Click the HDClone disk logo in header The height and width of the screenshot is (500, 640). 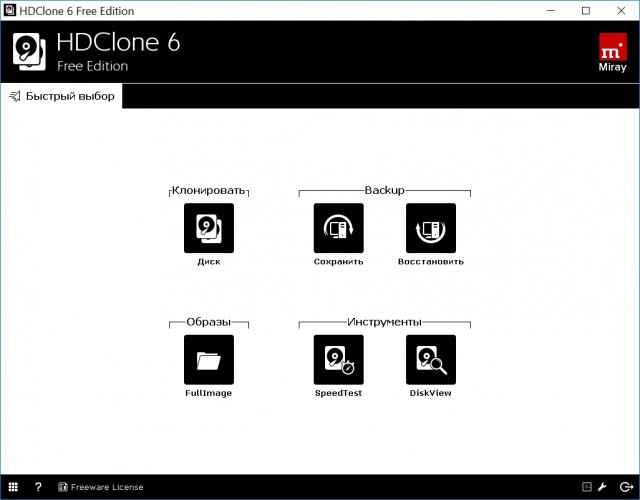(x=29, y=52)
